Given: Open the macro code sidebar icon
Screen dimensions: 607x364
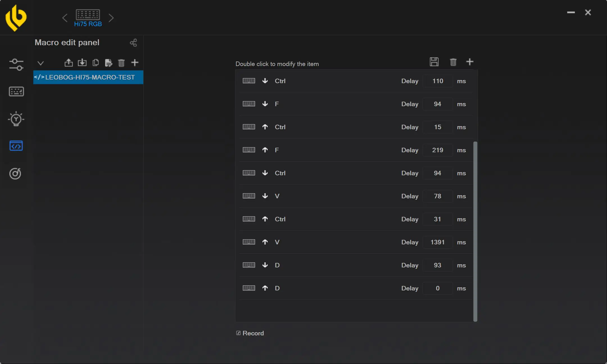Looking at the screenshot, I should (x=16, y=146).
